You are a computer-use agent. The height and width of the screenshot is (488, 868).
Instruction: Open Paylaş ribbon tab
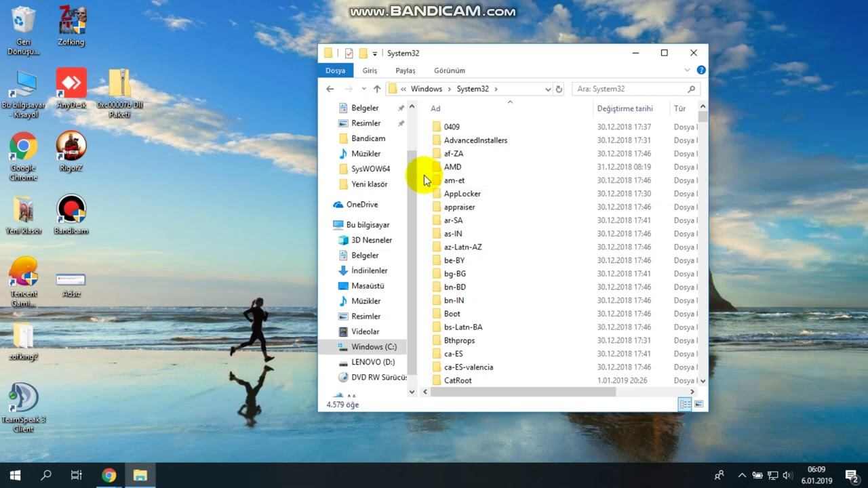pyautogui.click(x=406, y=70)
